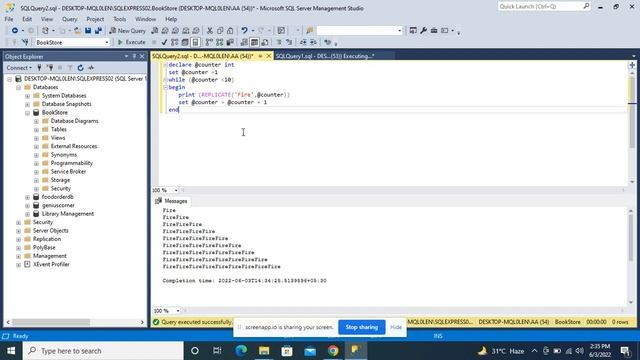The image size is (640, 360).
Task: Click the Paste icon in toolbar
Action: [x=230, y=31]
